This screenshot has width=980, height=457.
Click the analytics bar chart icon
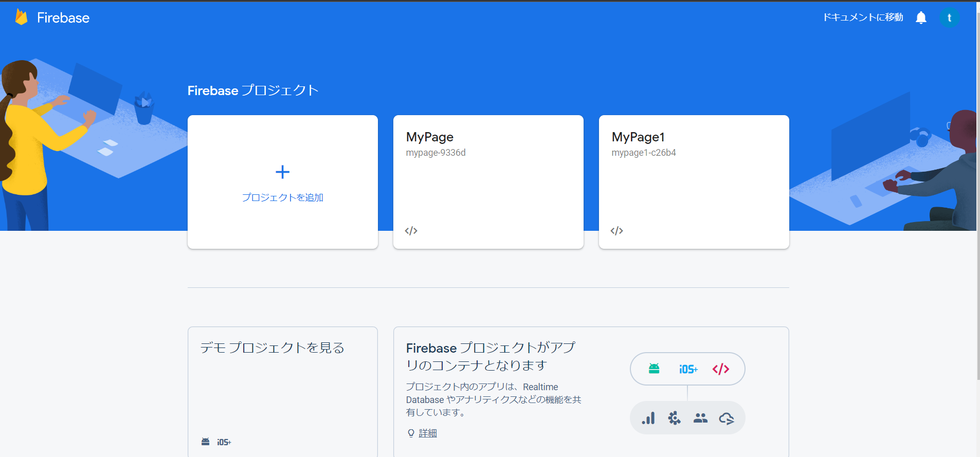point(648,418)
